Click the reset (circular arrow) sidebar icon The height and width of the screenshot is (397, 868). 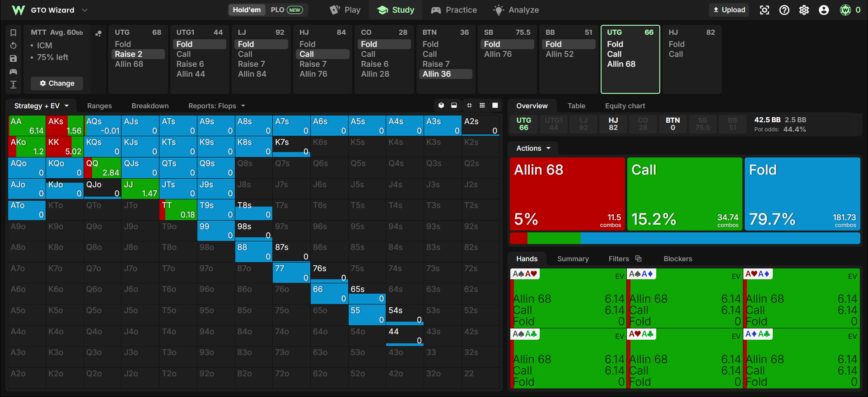click(x=14, y=46)
